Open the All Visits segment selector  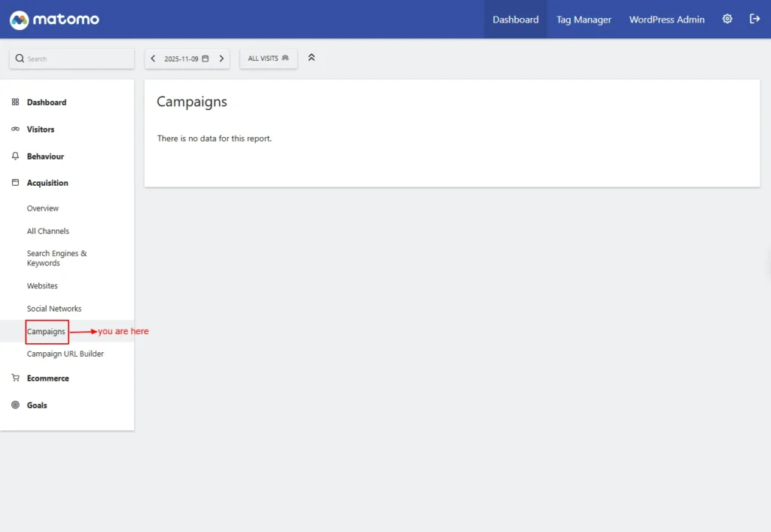tap(268, 59)
